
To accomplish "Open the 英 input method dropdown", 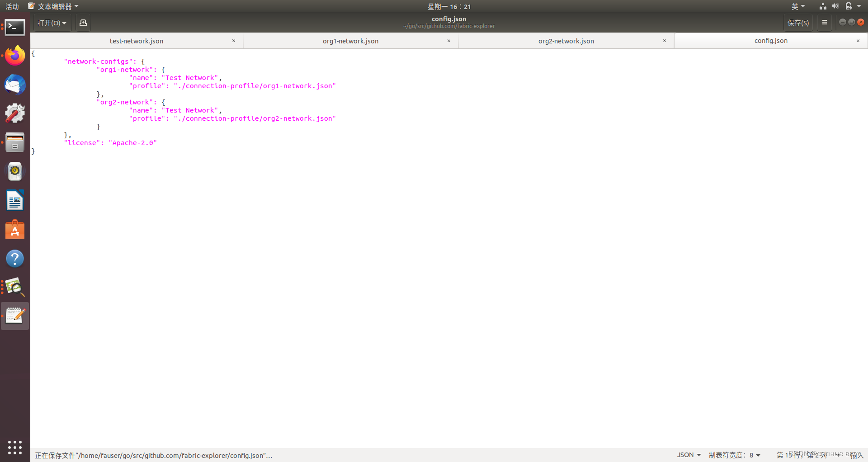I will 798,6.
